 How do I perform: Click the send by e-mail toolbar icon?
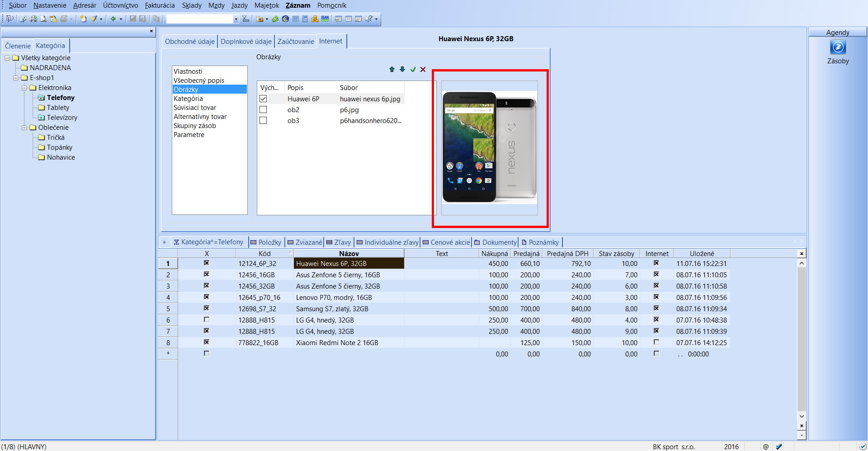[x=53, y=19]
